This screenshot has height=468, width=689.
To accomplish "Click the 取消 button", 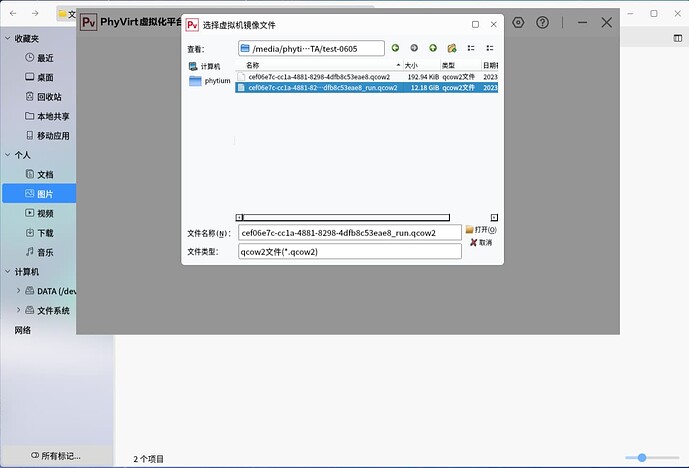I will point(480,243).
